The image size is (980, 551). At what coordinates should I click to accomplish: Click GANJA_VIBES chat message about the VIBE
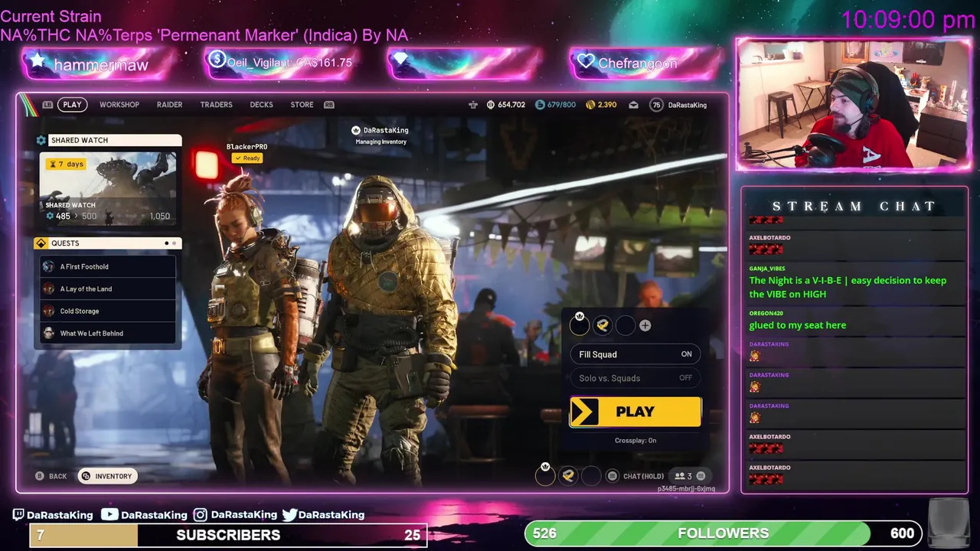(x=848, y=287)
